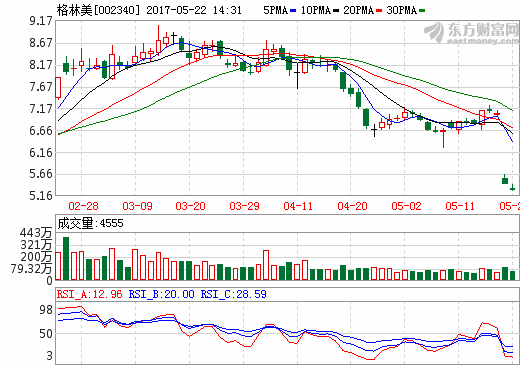Screen dimensions: 520x365
Task: Click the stock title 格林美[002340]
Action: click(98, 10)
